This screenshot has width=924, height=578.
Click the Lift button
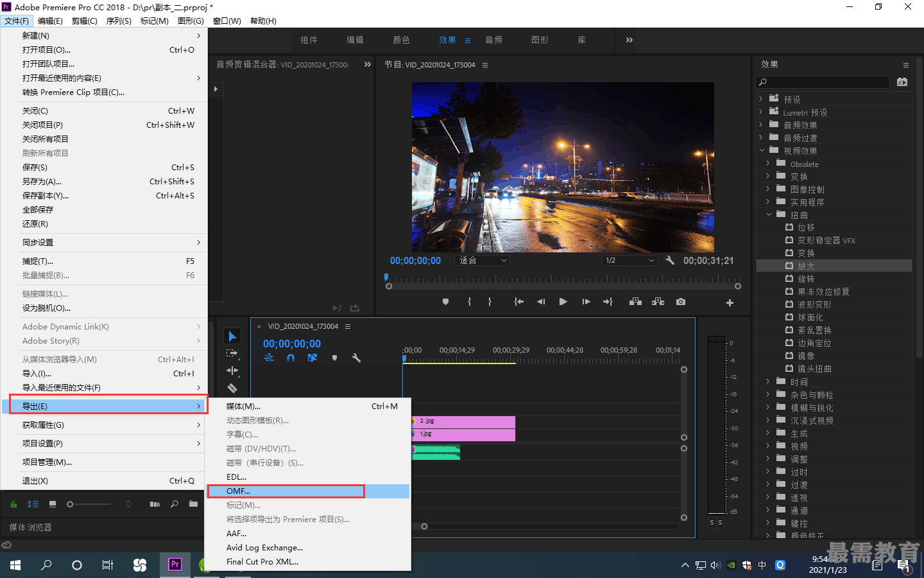635,302
